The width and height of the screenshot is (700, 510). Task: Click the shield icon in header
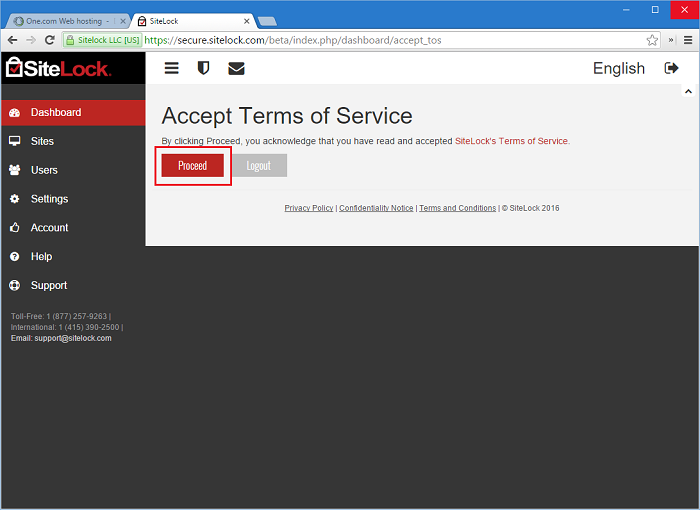[204, 68]
